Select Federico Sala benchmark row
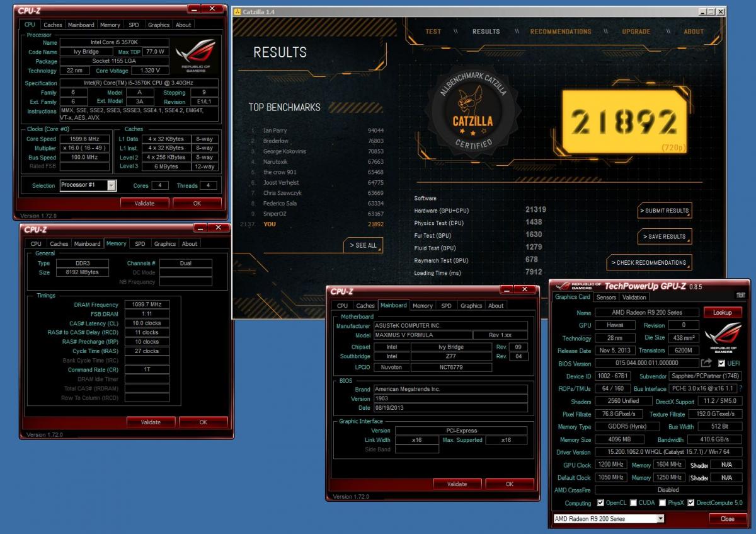Viewport: 756px width, 534px height. [x=317, y=204]
